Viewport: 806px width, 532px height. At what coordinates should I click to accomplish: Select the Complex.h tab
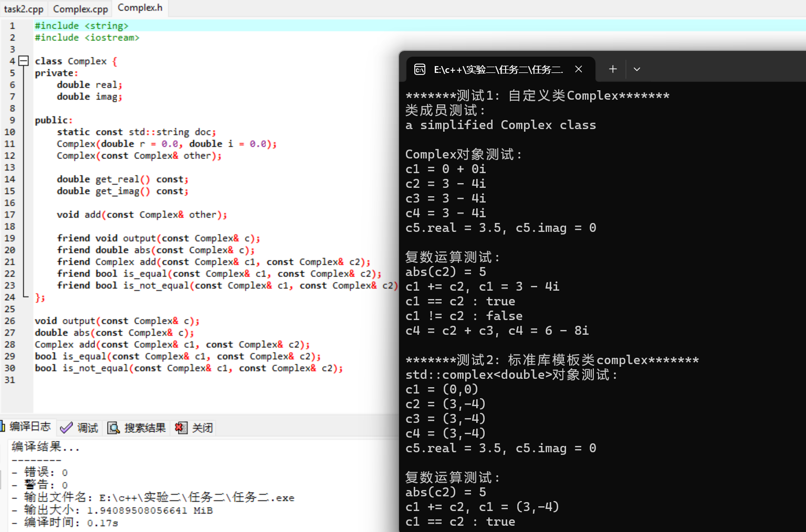[x=140, y=8]
